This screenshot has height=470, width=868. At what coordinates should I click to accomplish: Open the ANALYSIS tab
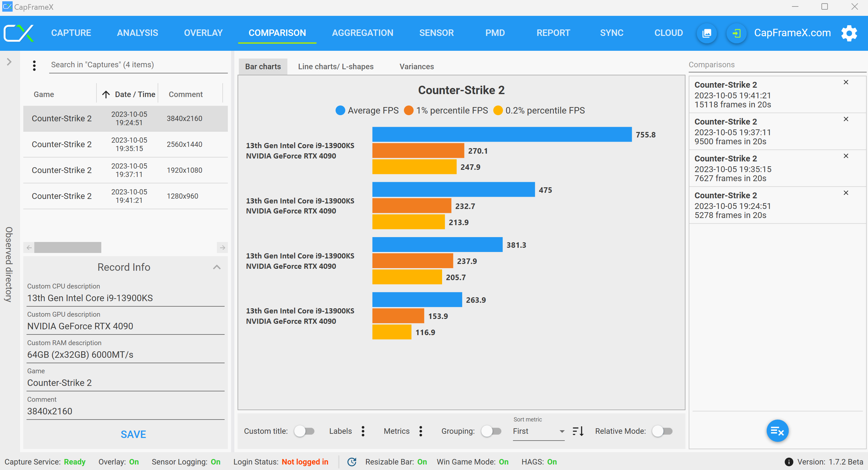(x=137, y=33)
